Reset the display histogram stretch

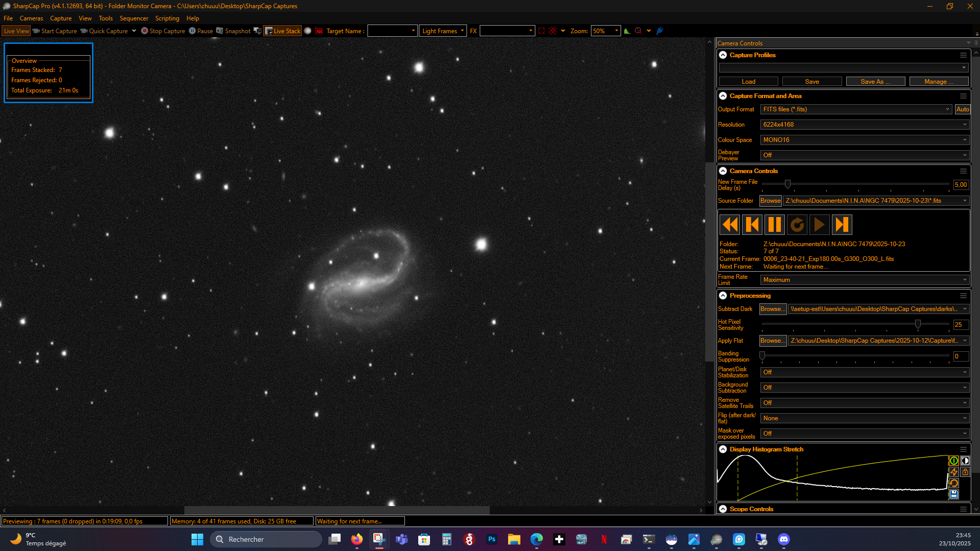pos(953,483)
